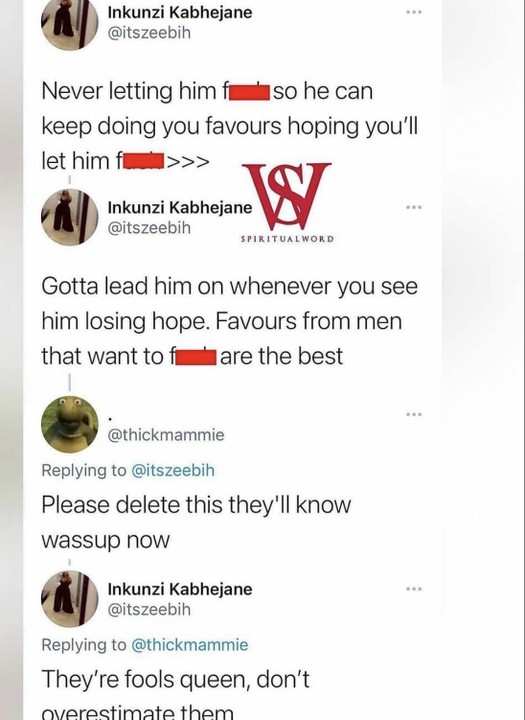Open Inkunzi Kabhejane name on the first tweet

point(180,12)
